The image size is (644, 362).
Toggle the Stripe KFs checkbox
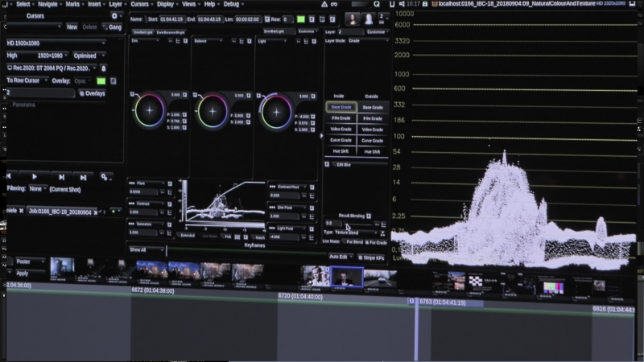(358, 257)
